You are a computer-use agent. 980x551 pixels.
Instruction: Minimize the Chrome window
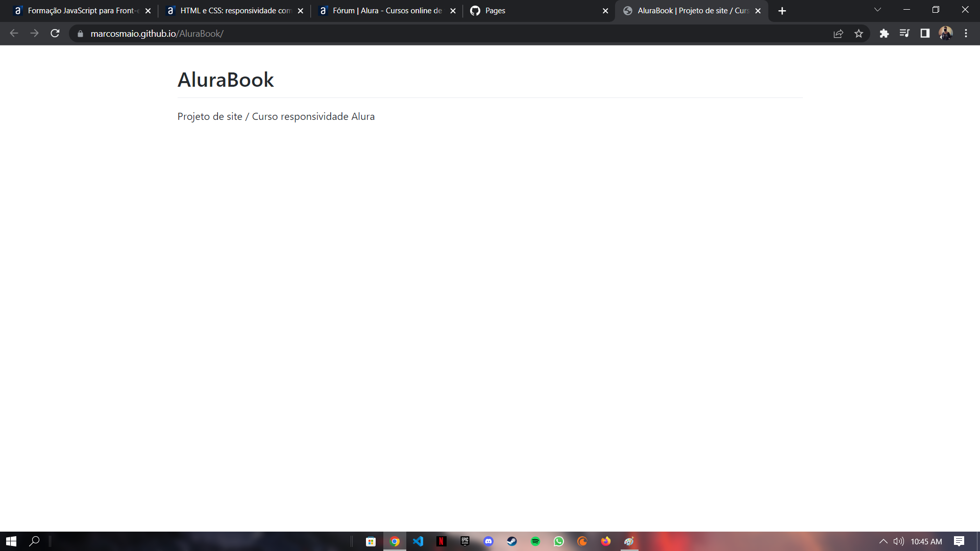(x=906, y=10)
